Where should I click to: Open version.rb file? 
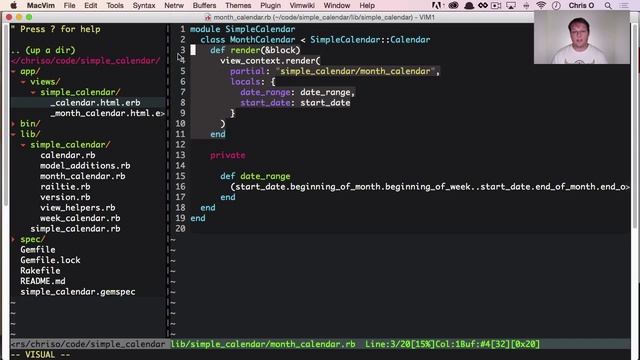click(65, 197)
